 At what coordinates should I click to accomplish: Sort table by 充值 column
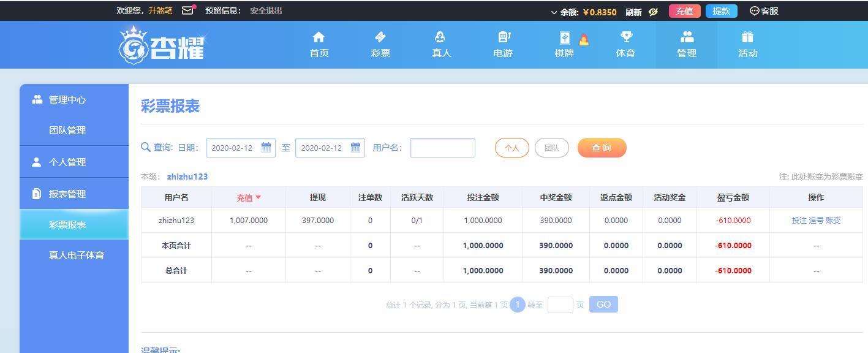tap(249, 197)
